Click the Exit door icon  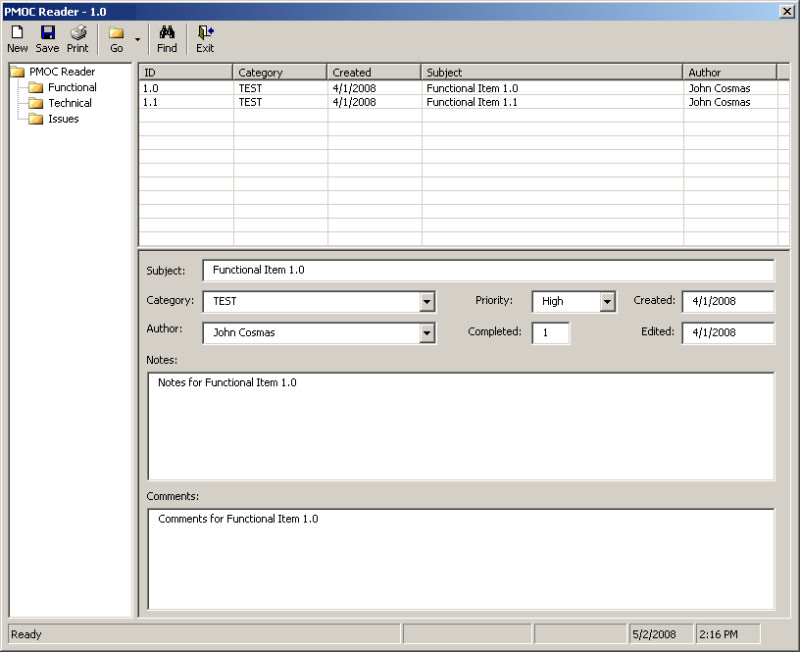pyautogui.click(x=205, y=32)
